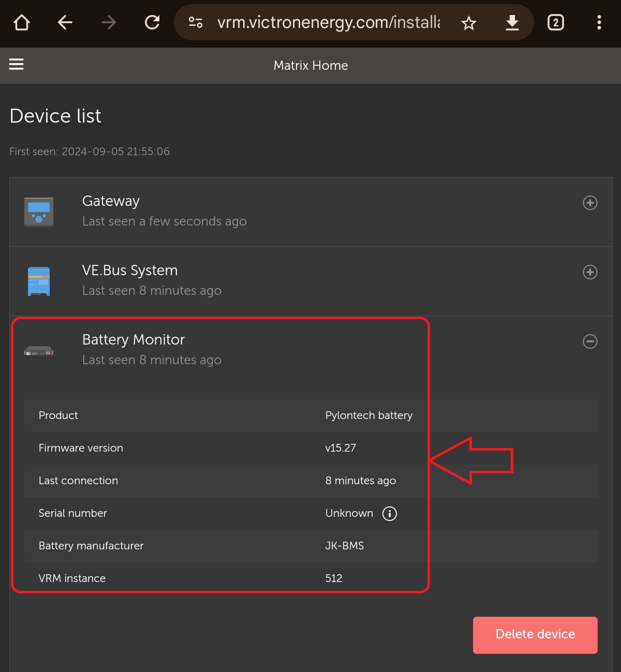Image resolution: width=621 pixels, height=672 pixels.
Task: Tap the download icon in the browser bar
Action: [512, 23]
